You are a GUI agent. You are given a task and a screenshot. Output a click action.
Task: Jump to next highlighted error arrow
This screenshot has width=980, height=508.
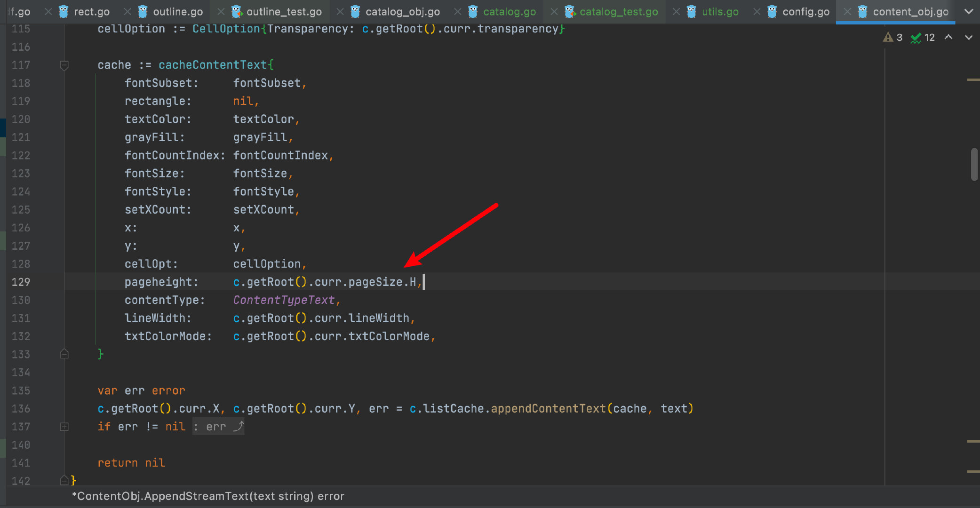(968, 37)
